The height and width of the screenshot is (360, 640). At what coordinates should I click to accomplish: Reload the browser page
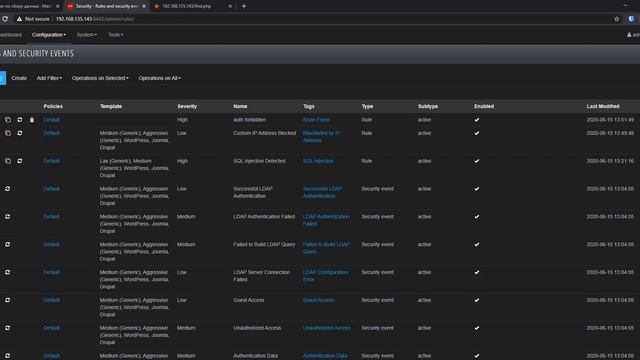[5, 19]
